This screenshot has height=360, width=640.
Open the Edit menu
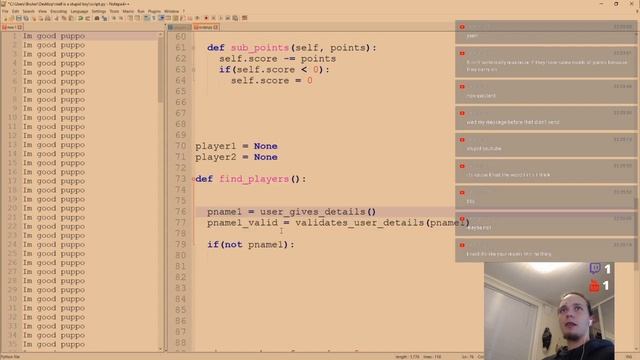coord(16,11)
